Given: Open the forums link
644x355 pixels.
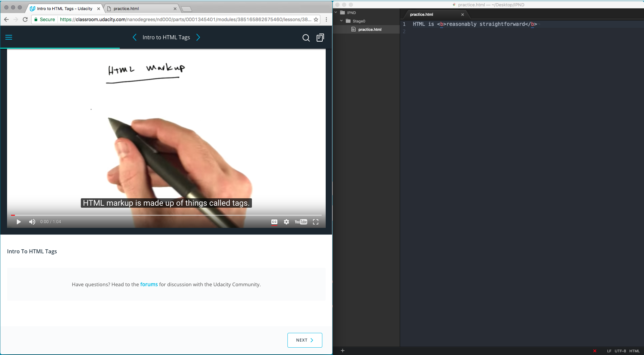Looking at the screenshot, I should (149, 285).
